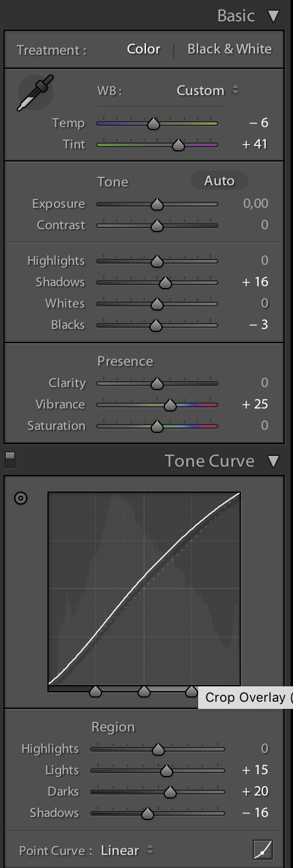Collapse the Basic panel triangle
This screenshot has height=868, width=293.
point(273,16)
